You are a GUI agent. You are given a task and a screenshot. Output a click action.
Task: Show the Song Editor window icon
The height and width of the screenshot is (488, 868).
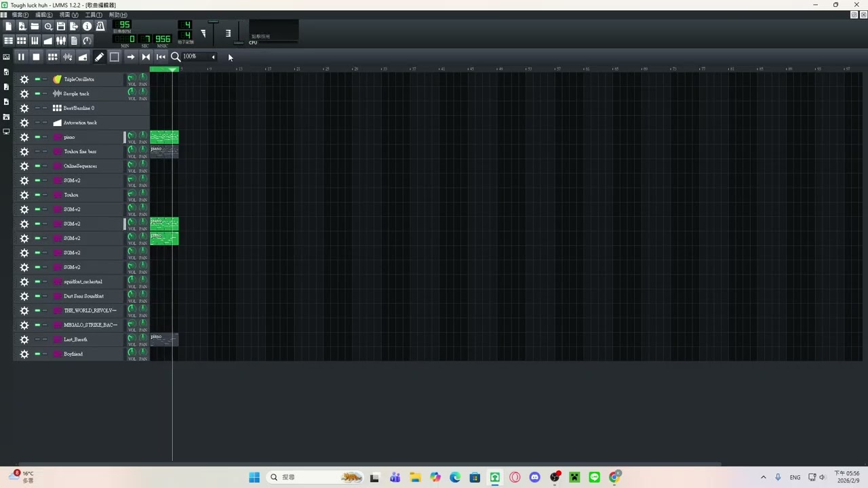[9, 41]
